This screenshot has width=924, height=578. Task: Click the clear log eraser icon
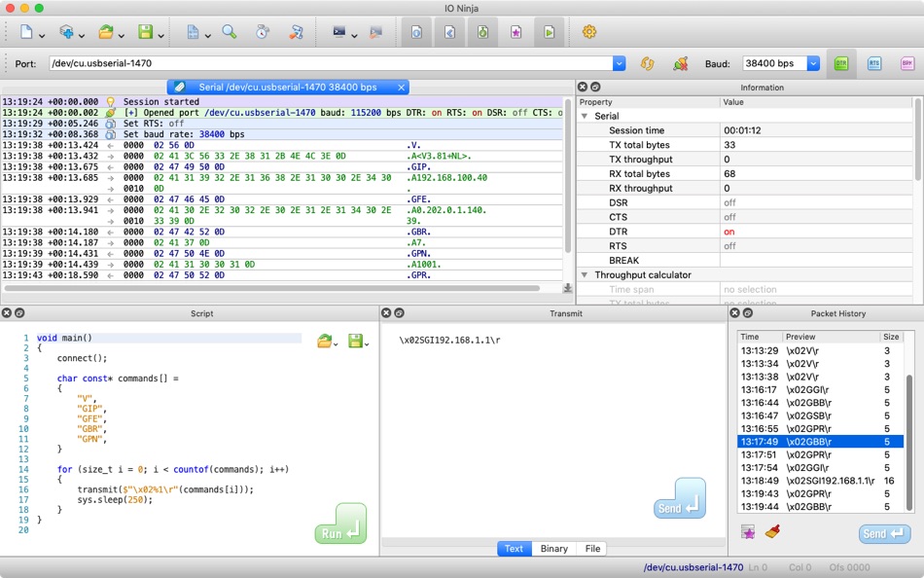click(x=297, y=32)
